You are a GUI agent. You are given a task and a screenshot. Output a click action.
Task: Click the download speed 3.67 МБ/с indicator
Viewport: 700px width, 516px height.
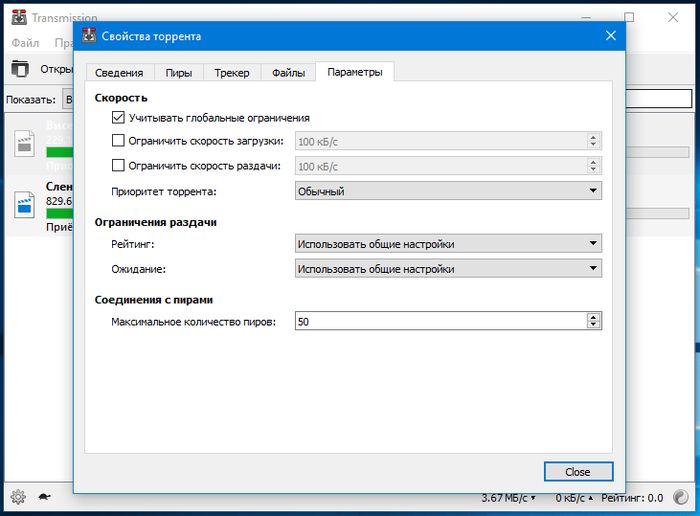[x=507, y=497]
